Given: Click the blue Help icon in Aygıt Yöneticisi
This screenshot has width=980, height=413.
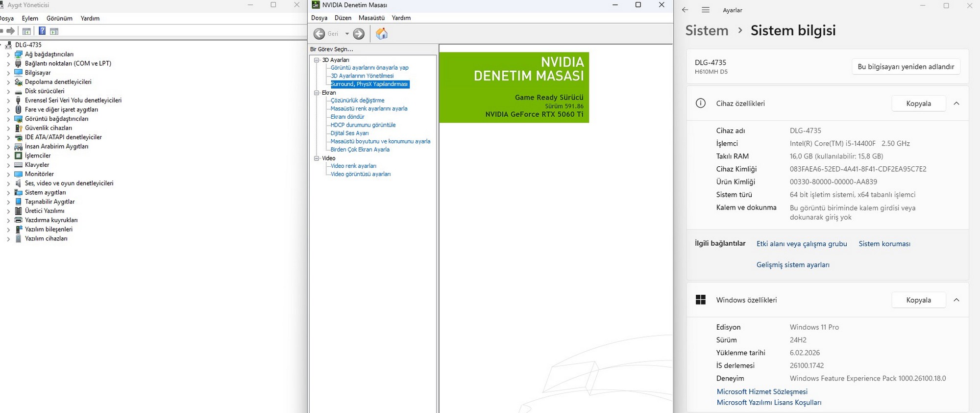Looking at the screenshot, I should [42, 31].
